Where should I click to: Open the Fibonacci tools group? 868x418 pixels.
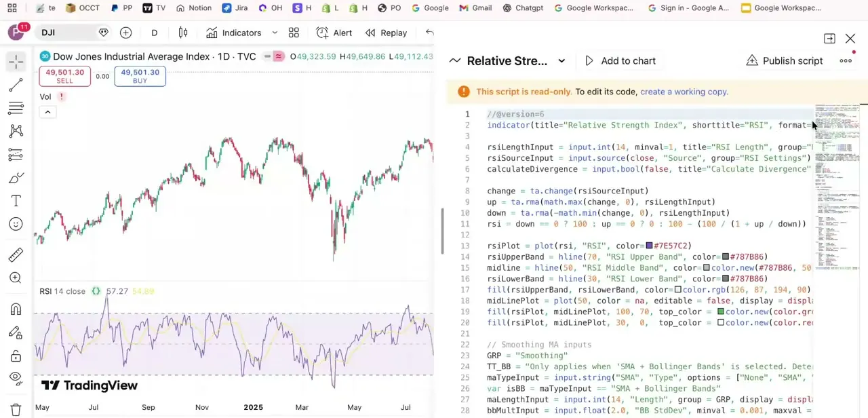(16, 108)
